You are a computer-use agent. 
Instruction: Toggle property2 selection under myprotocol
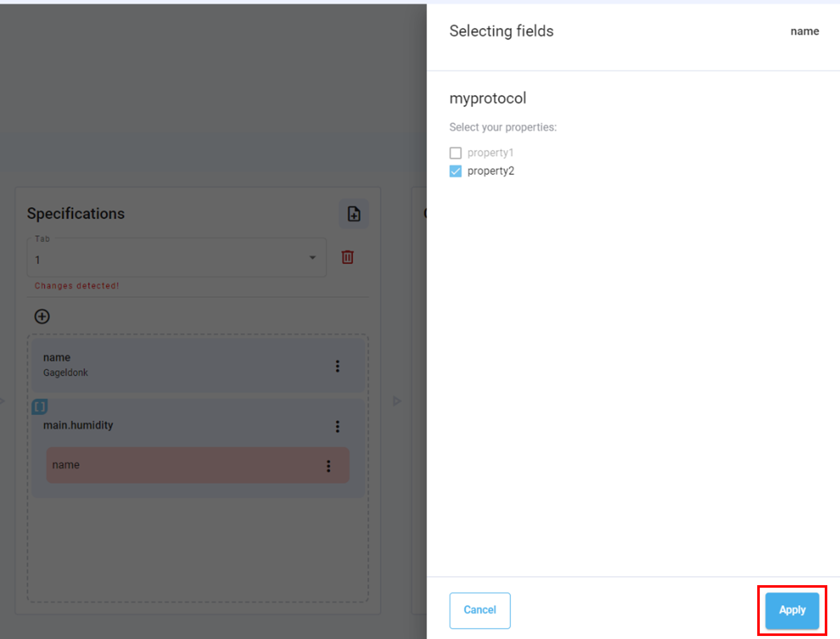[456, 171]
